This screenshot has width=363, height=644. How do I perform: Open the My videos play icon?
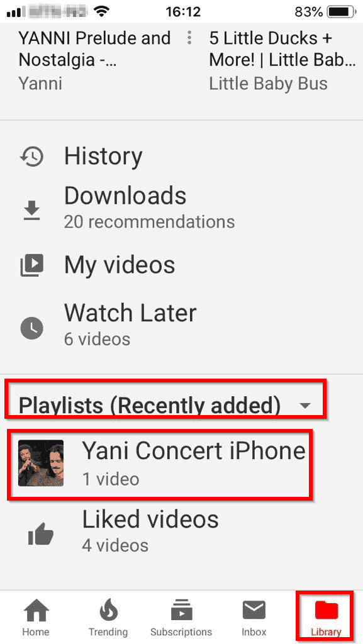click(31, 265)
